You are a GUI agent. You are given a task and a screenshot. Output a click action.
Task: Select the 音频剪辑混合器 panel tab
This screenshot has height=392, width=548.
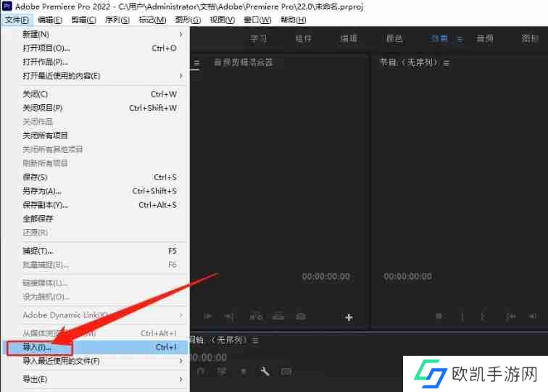coord(244,63)
